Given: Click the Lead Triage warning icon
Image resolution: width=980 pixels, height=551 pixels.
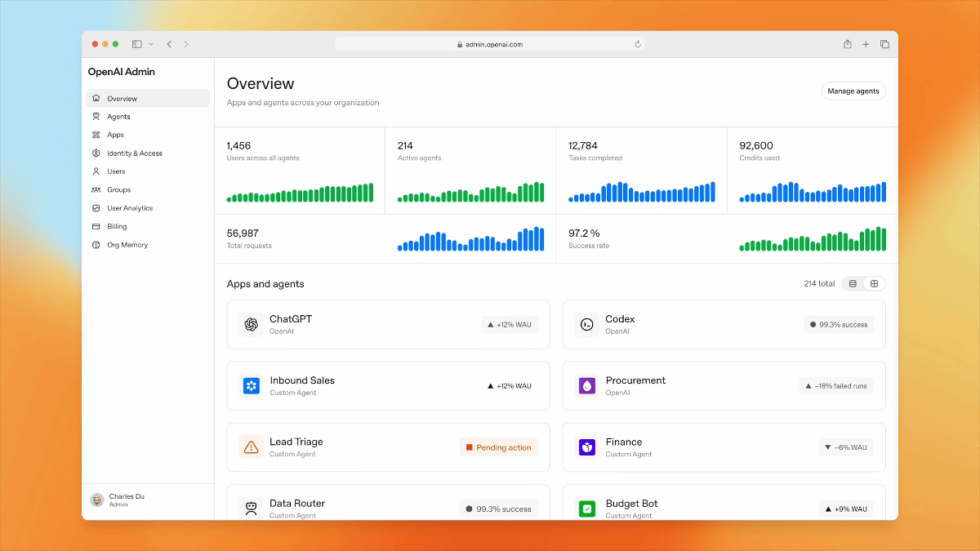Looking at the screenshot, I should coord(251,447).
